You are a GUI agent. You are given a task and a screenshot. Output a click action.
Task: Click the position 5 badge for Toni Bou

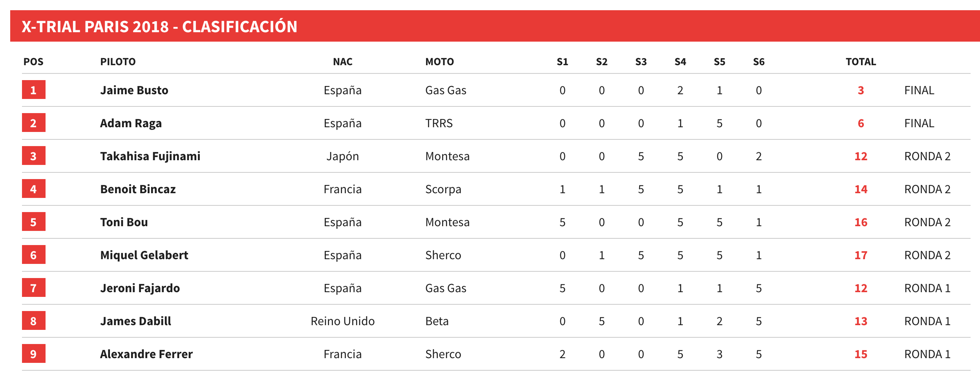click(34, 221)
